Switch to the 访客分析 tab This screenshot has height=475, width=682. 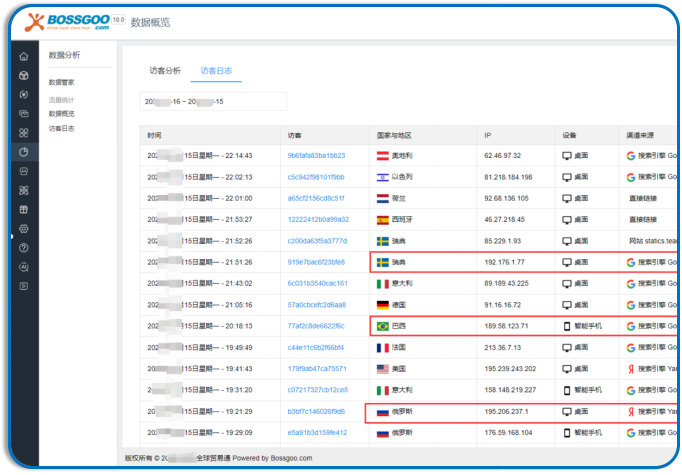[x=165, y=70]
